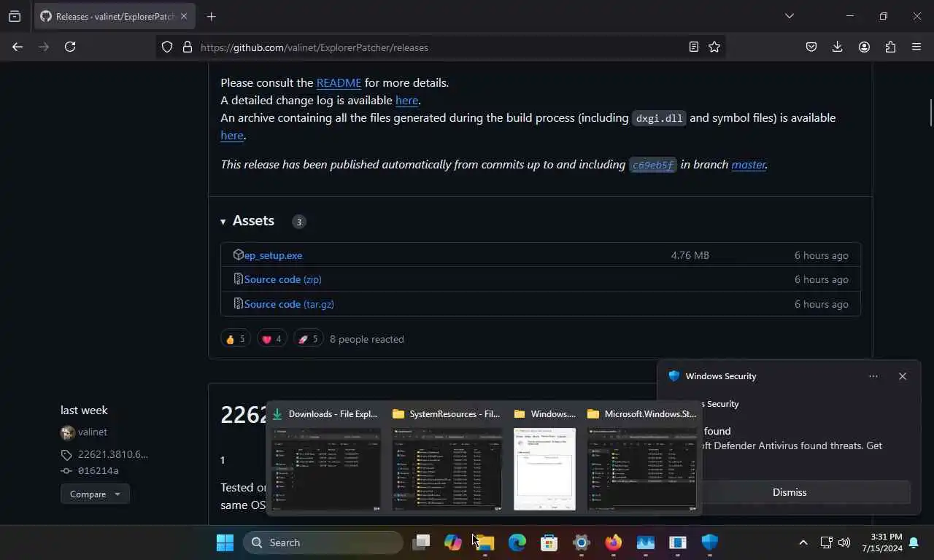Click the '4.76 MB' file size text
The height and width of the screenshot is (560, 934).
pos(690,255)
